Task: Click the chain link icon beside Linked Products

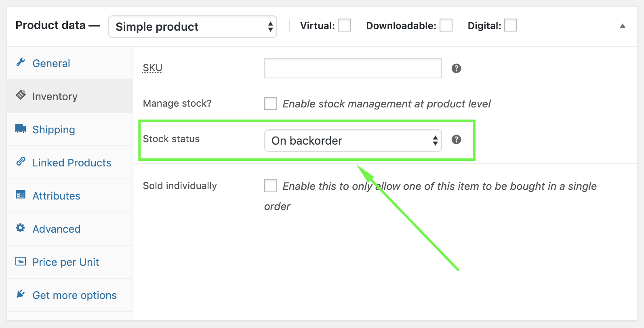Action: [21, 161]
